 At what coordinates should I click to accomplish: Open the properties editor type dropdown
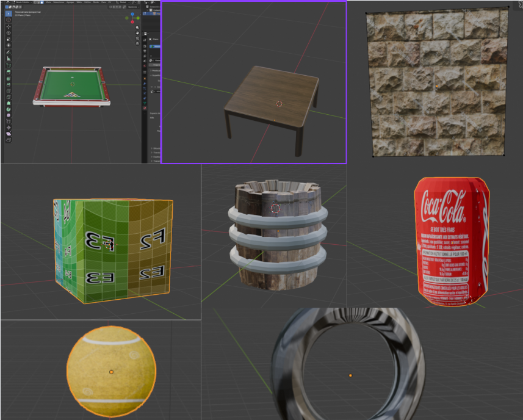pyautogui.click(x=146, y=34)
